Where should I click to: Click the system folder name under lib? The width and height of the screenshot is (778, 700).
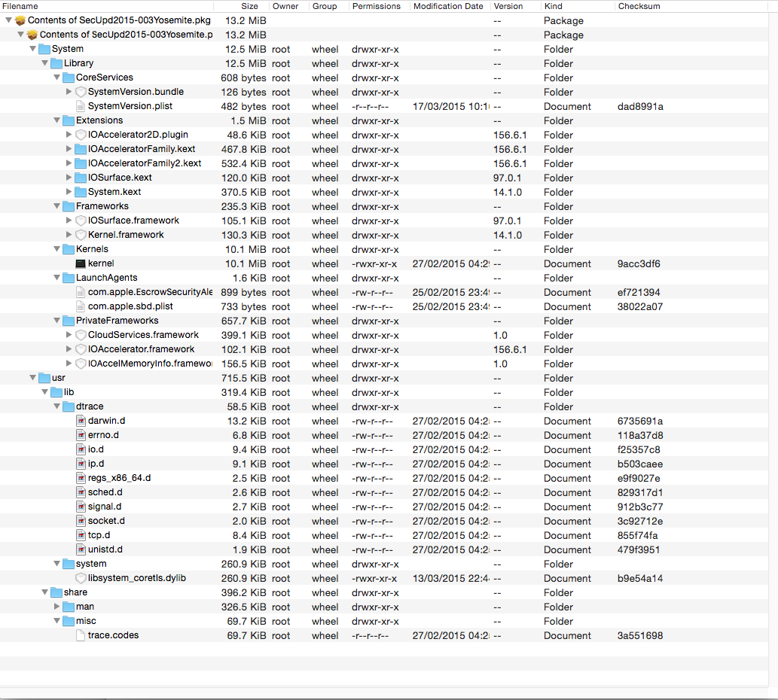(91, 564)
